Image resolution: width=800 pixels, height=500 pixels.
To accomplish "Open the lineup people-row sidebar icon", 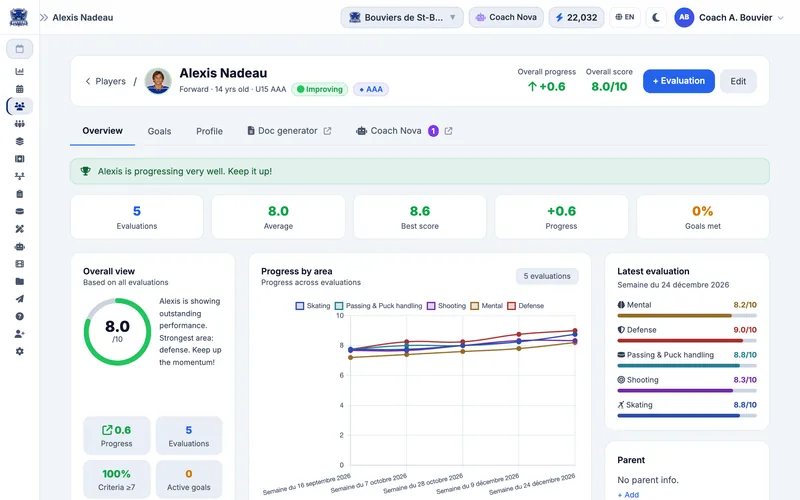I will coord(19,123).
